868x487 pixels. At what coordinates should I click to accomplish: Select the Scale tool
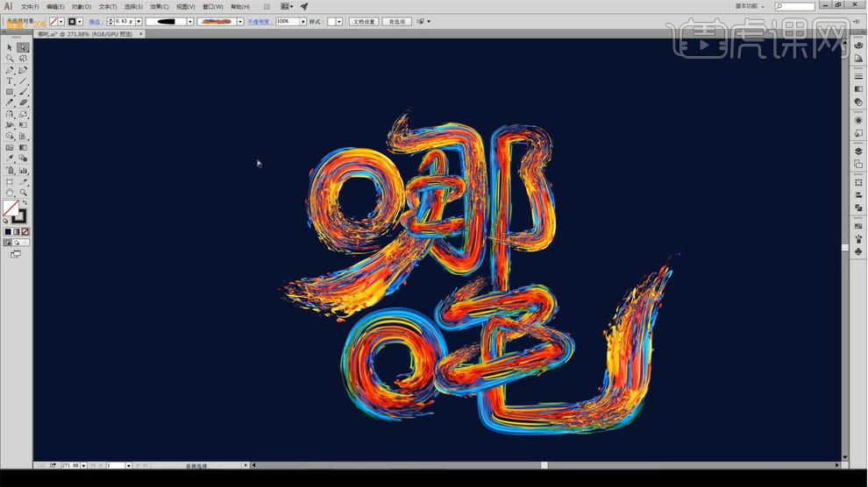(23, 115)
